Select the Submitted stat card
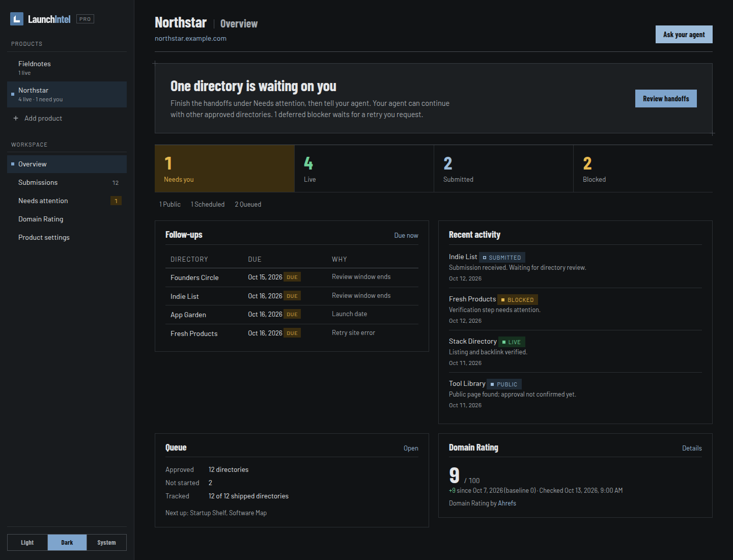 (503, 169)
